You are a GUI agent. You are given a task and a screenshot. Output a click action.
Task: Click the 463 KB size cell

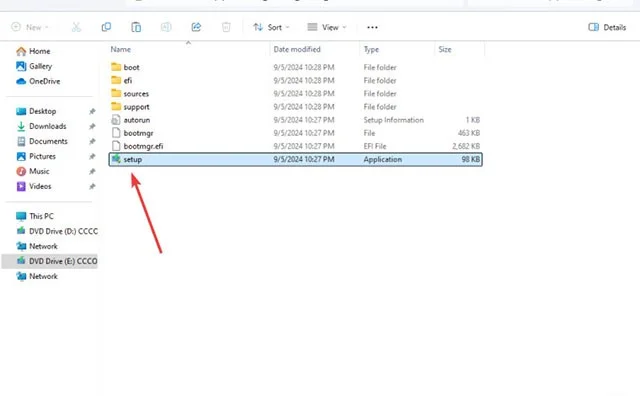coord(469,133)
